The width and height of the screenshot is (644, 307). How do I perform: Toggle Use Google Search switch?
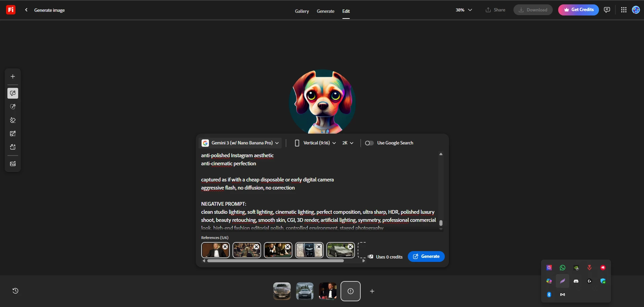369,143
